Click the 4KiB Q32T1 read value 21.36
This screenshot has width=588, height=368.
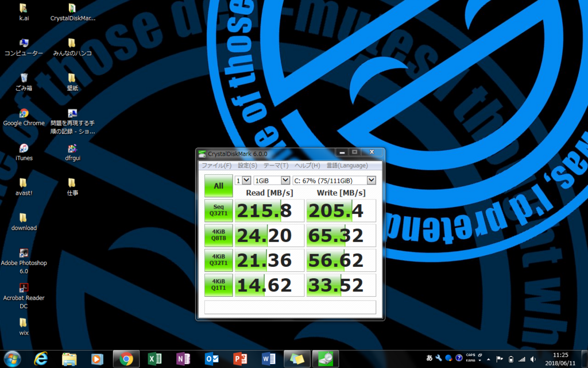coord(269,260)
